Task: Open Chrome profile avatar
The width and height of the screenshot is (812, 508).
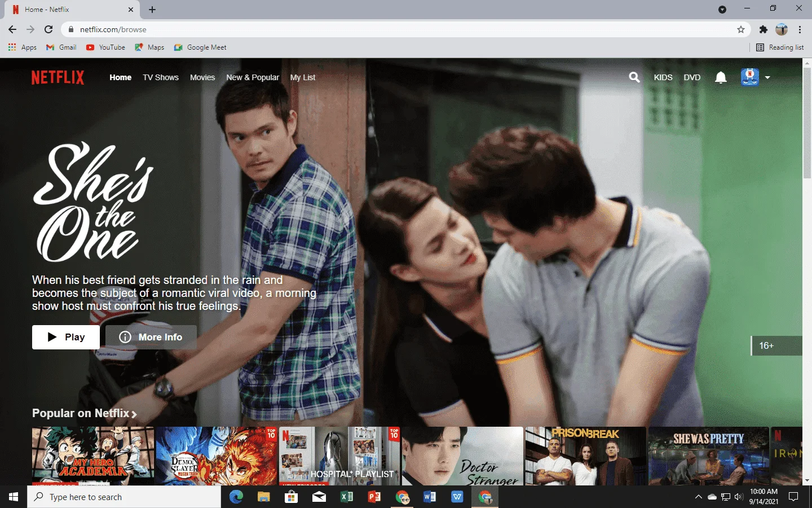Action: 782,29
